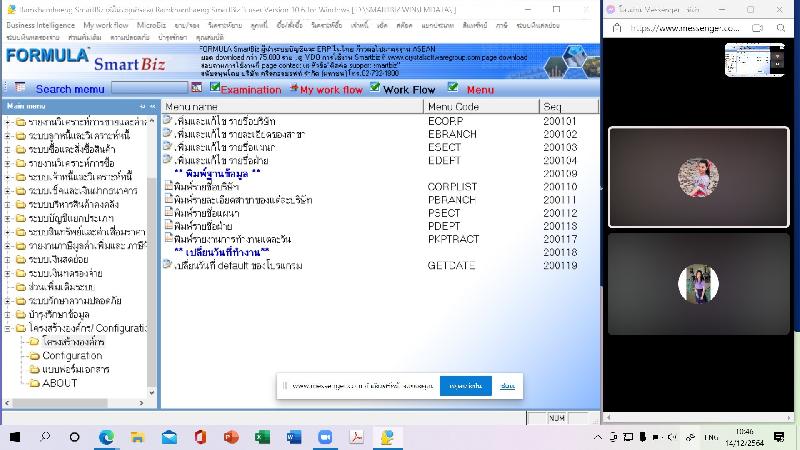This screenshot has height=450, width=800.
Task: Click in the Search menu input field
Action: point(148,88)
